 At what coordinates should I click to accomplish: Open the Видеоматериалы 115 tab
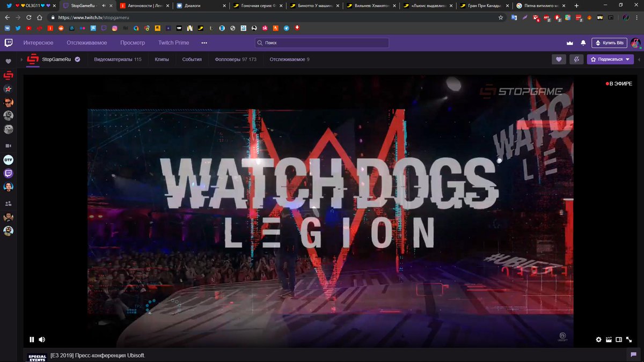pos(118,59)
